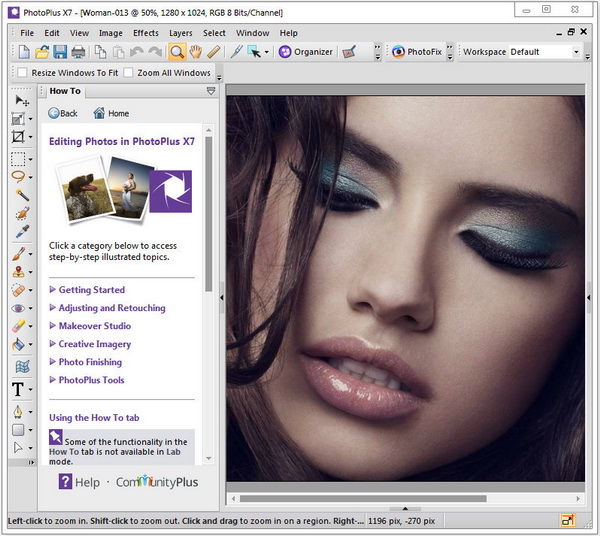Select the Crop tool
The image size is (600, 536).
pos(19,136)
